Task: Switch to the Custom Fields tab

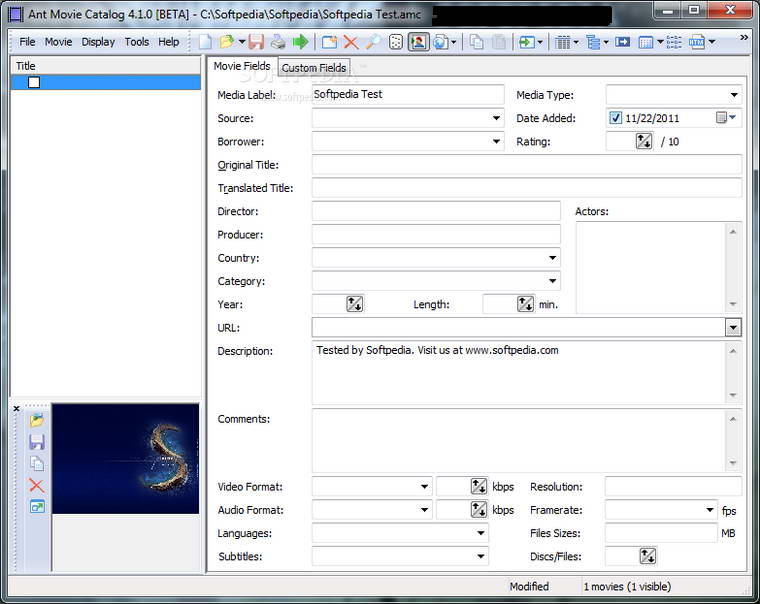Action: coord(314,68)
